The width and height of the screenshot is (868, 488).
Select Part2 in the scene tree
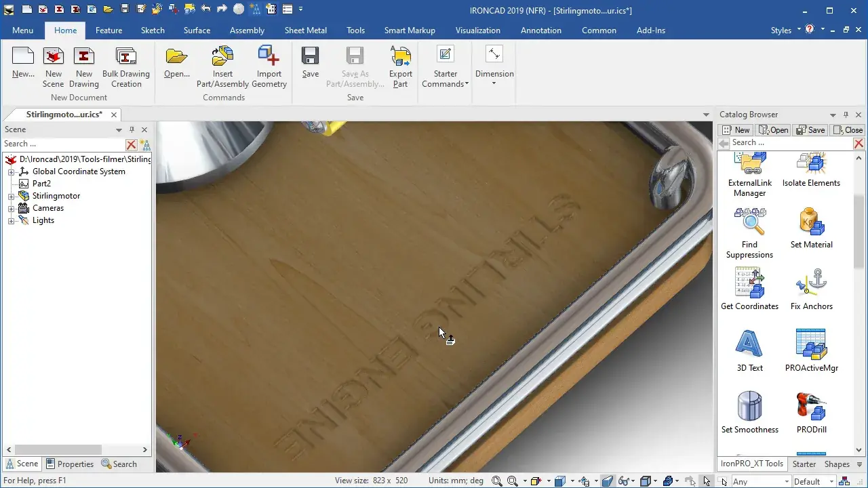click(x=41, y=184)
